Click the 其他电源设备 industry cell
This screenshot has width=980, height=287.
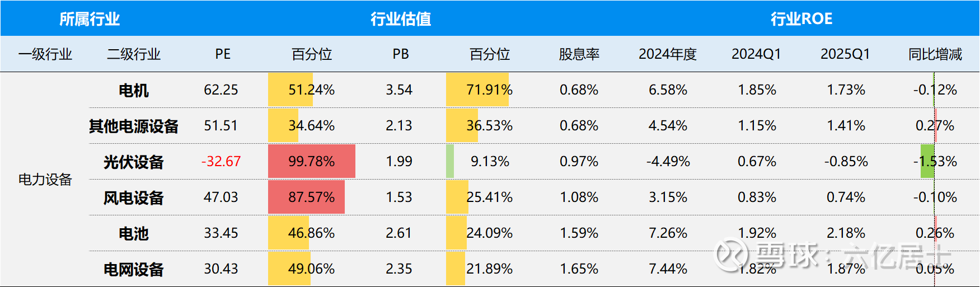pos(134,126)
